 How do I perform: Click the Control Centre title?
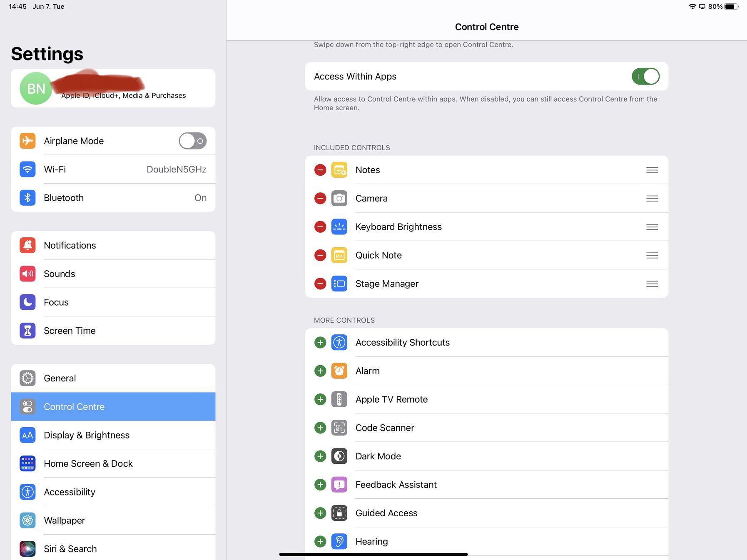(487, 27)
